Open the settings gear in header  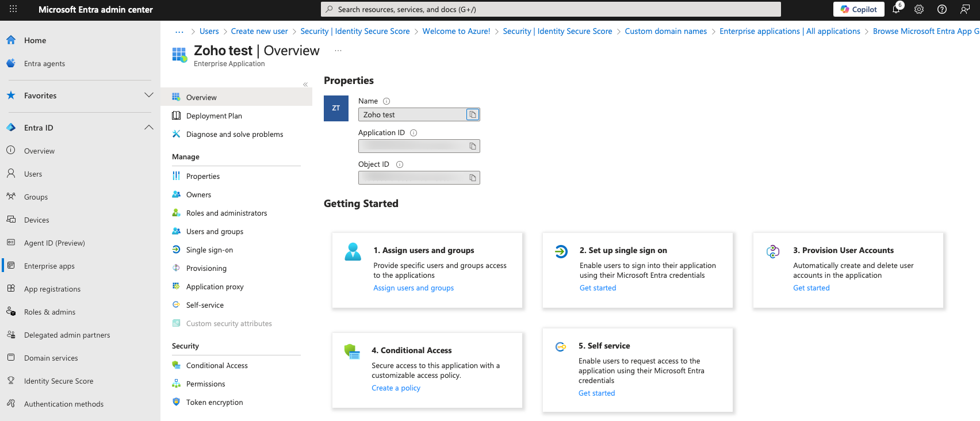pos(919,9)
